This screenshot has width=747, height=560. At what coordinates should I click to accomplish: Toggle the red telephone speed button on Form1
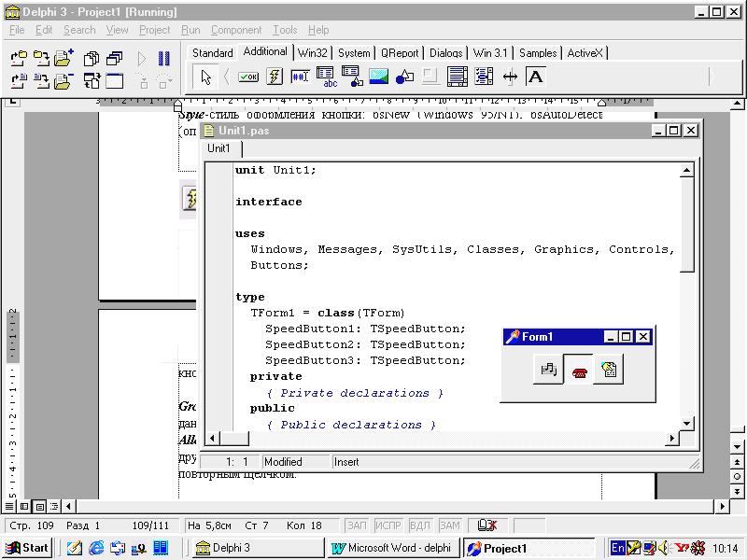click(x=578, y=369)
